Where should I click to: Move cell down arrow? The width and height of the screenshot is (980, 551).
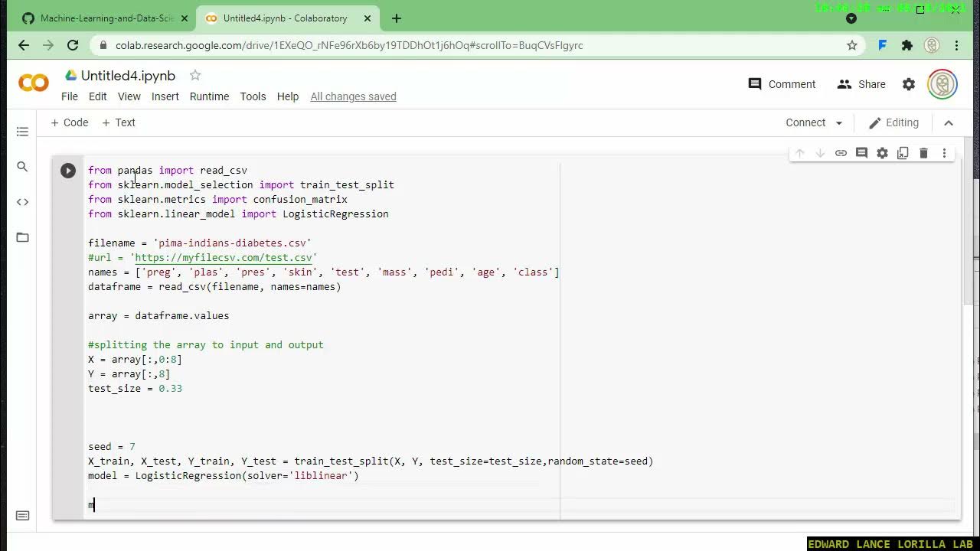click(x=820, y=153)
